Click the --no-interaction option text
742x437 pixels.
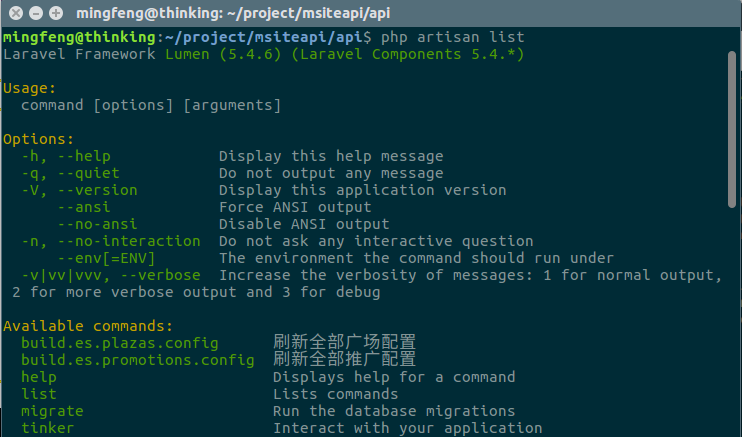(x=129, y=241)
